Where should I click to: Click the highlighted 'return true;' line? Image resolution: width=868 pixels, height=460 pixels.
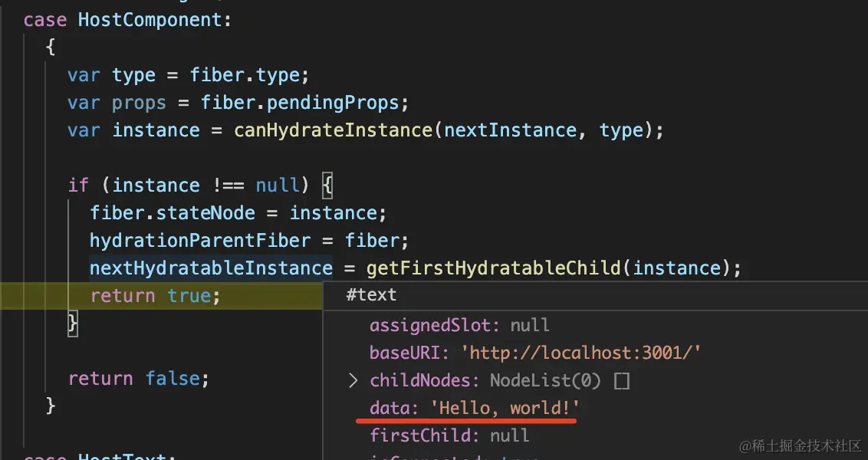(x=155, y=296)
